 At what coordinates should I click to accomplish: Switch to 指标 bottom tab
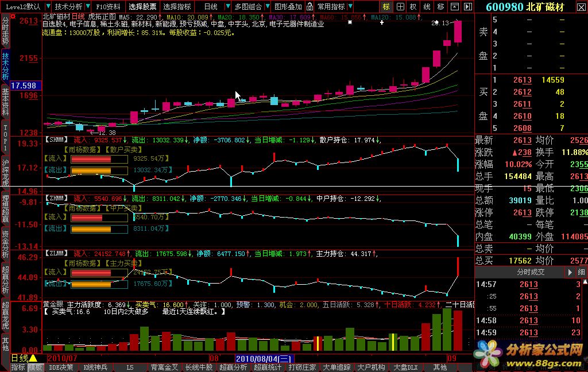click(18, 367)
